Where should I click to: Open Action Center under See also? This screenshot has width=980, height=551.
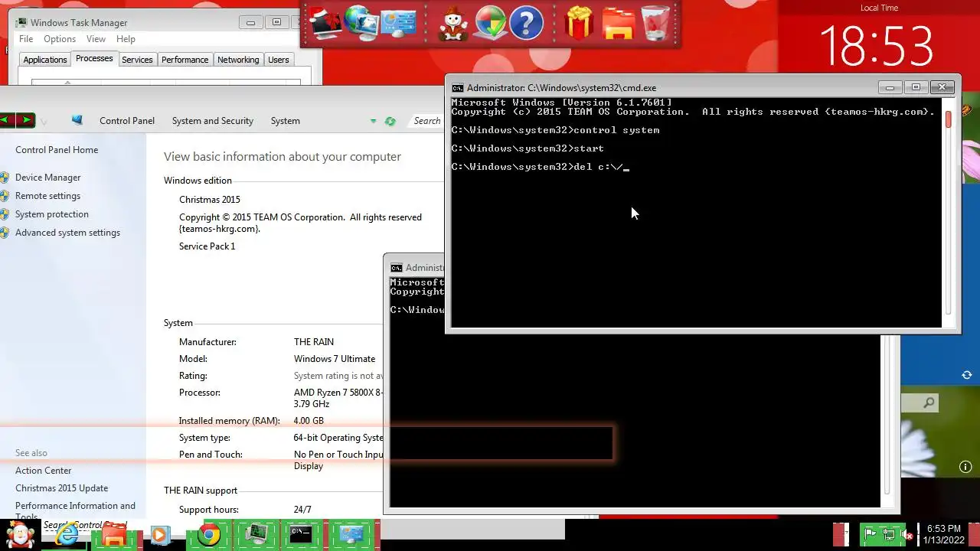click(44, 471)
